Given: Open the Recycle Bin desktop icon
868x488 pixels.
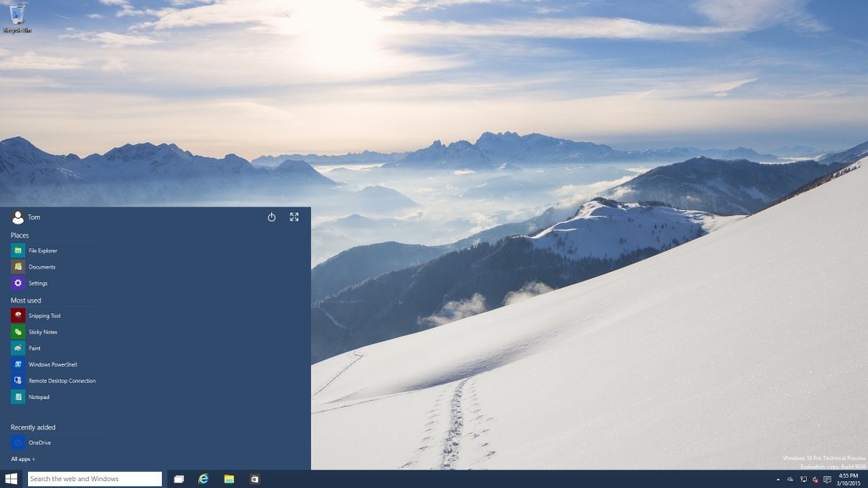Looking at the screenshot, I should pyautogui.click(x=17, y=17).
